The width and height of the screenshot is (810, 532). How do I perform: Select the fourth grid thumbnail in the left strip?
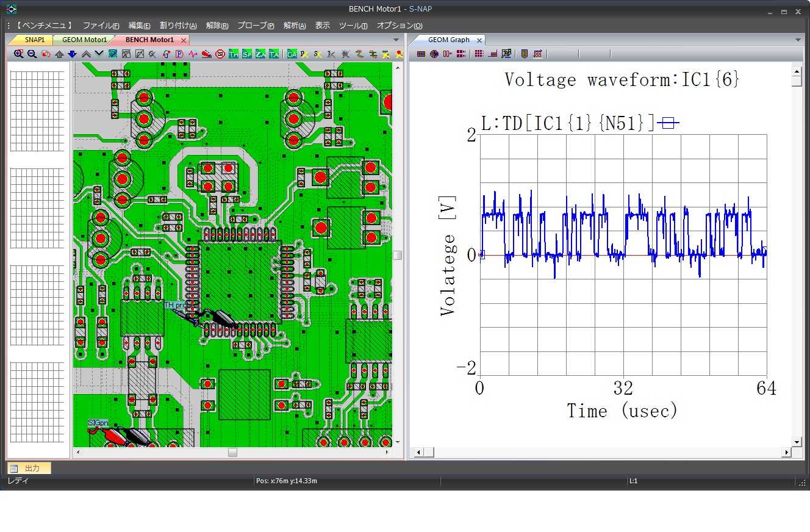[37, 403]
